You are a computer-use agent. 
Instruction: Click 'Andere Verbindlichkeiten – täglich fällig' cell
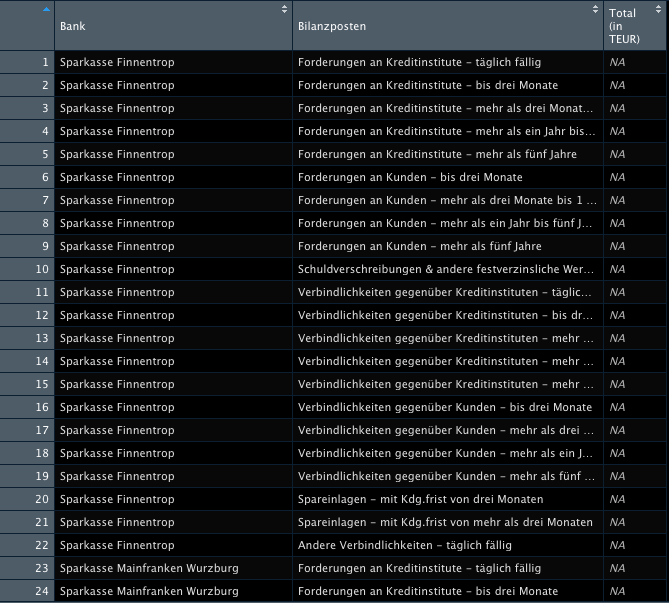click(404, 545)
